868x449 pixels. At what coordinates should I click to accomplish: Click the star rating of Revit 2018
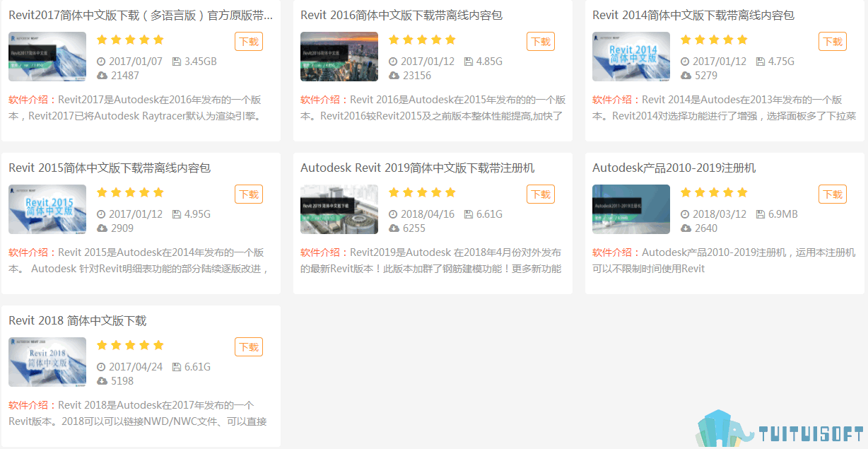(130, 345)
